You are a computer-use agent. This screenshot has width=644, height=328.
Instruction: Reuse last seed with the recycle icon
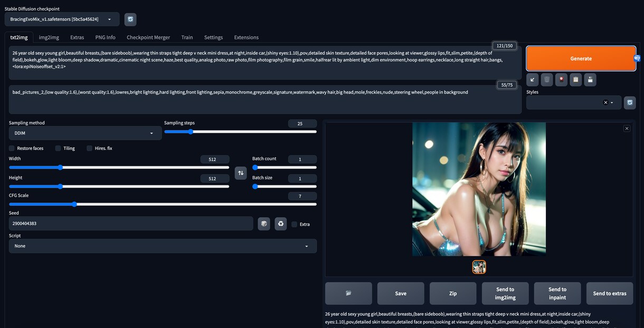[x=281, y=224]
